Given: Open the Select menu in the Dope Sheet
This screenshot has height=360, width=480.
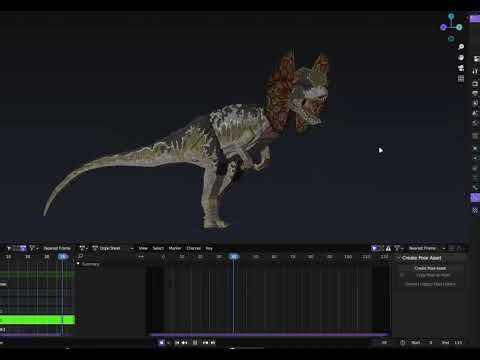Looking at the screenshot, I should [158, 248].
